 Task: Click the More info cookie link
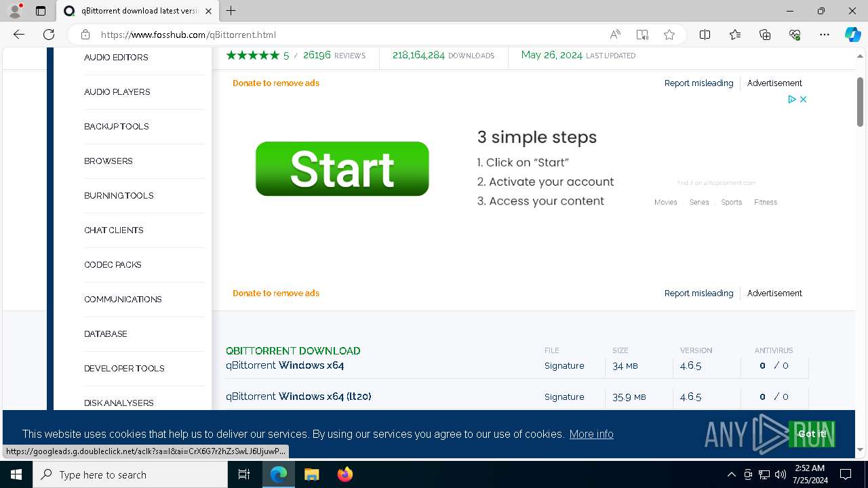(x=591, y=434)
